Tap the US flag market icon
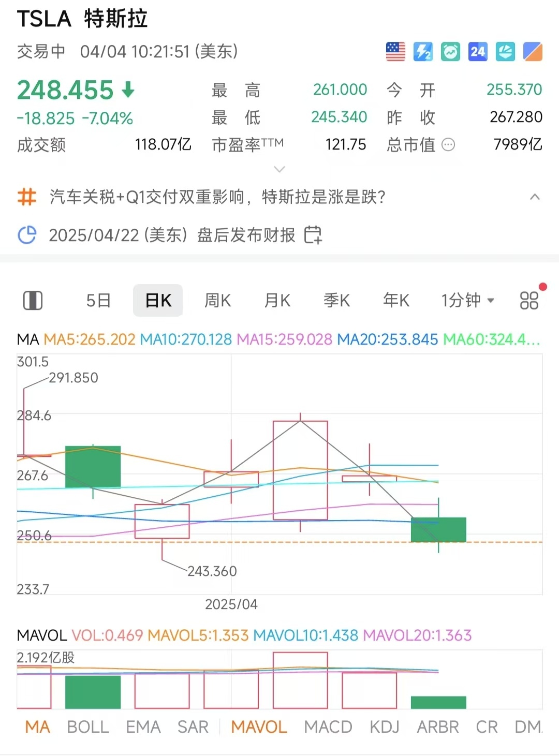Viewport: 559px width, 756px height. click(395, 52)
